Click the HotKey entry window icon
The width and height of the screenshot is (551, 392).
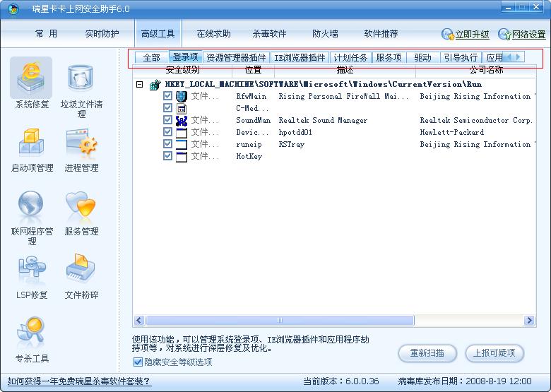pos(182,156)
